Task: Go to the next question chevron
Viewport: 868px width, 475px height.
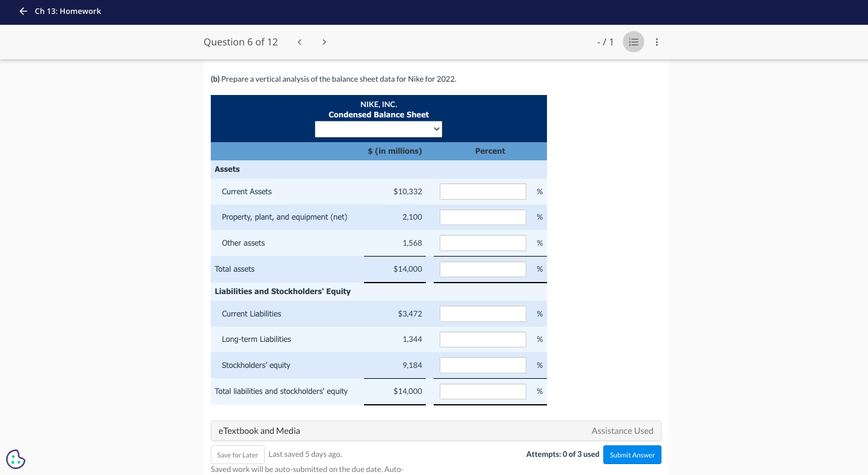Action: point(324,42)
